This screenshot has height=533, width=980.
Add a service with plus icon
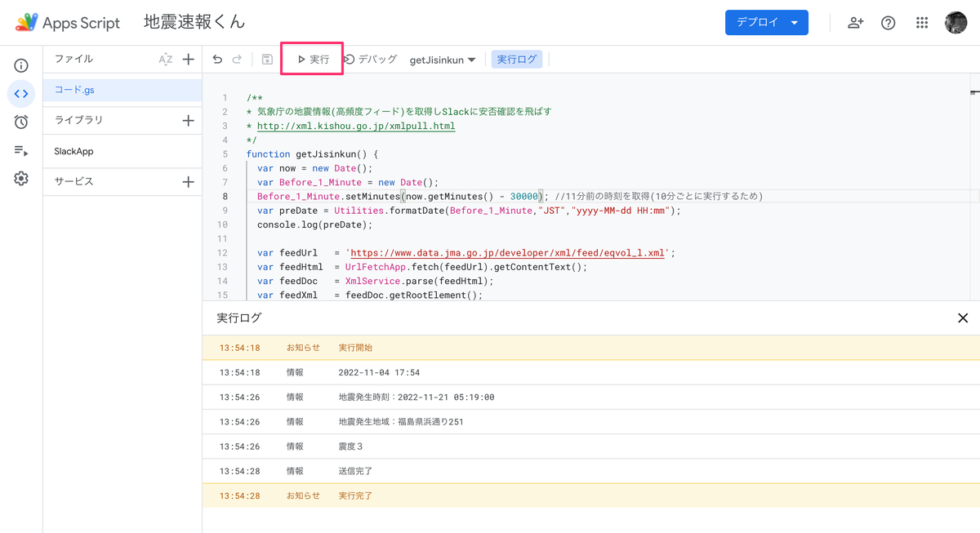(x=189, y=182)
